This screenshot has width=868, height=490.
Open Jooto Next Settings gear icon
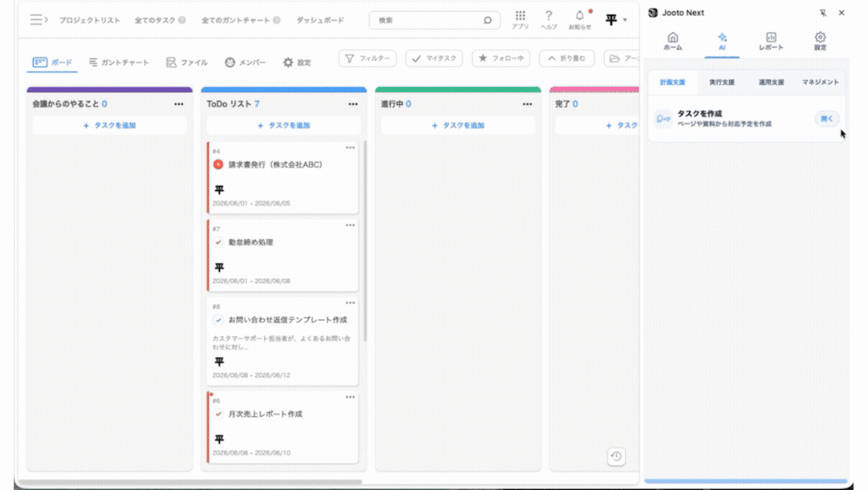point(820,41)
